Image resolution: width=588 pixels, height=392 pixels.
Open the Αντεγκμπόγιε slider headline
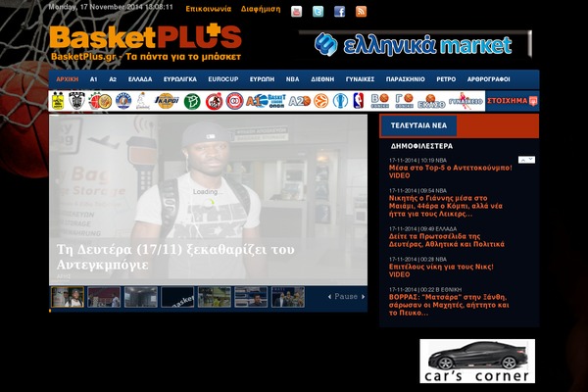pos(175,257)
